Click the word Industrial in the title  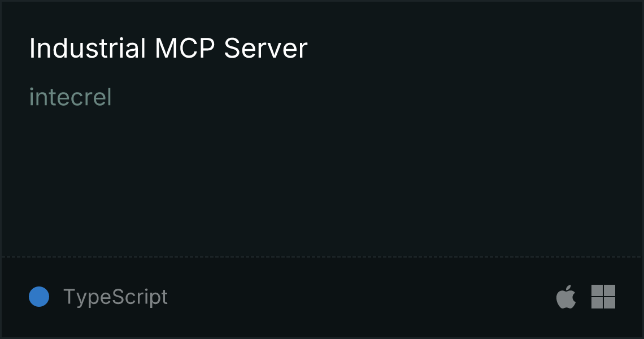88,49
